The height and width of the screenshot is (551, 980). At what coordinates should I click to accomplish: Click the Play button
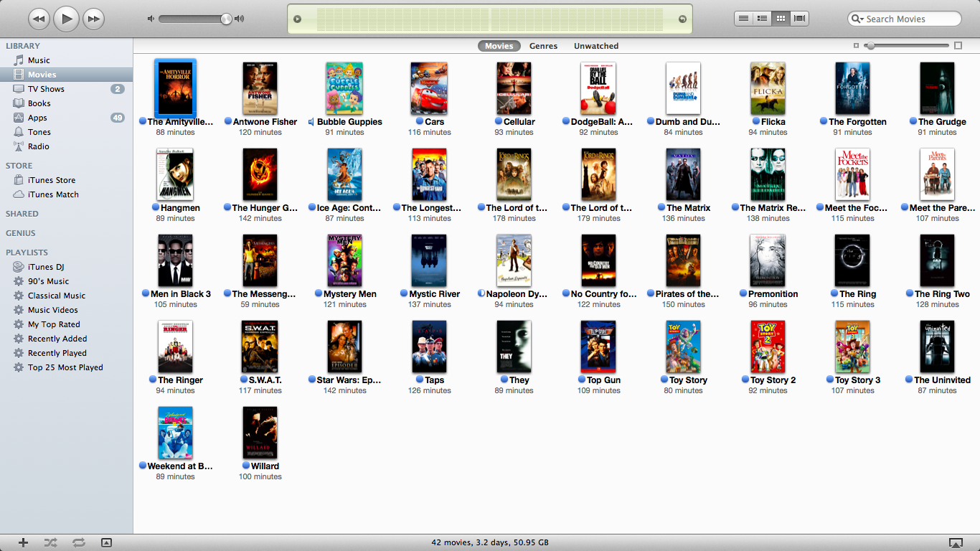66,19
